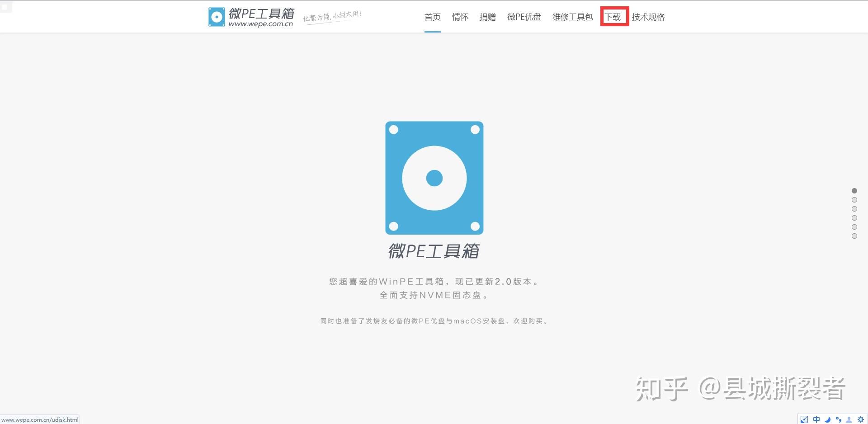Click the big 微PE工具箱 title below center logo
This screenshot has height=424, width=868.
click(434, 251)
